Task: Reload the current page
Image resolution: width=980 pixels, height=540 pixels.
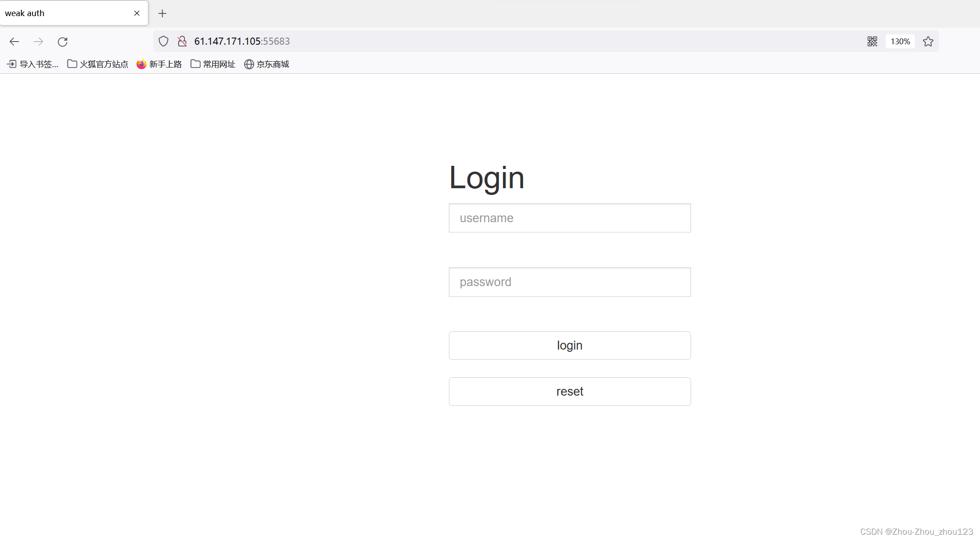Action: [63, 42]
